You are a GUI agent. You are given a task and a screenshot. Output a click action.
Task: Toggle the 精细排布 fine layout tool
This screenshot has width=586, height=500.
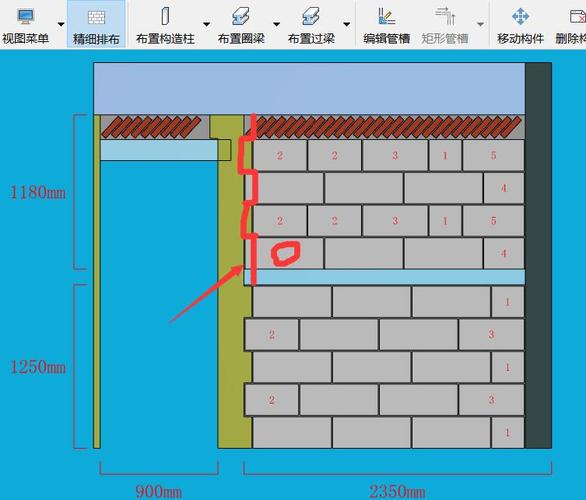[x=96, y=24]
